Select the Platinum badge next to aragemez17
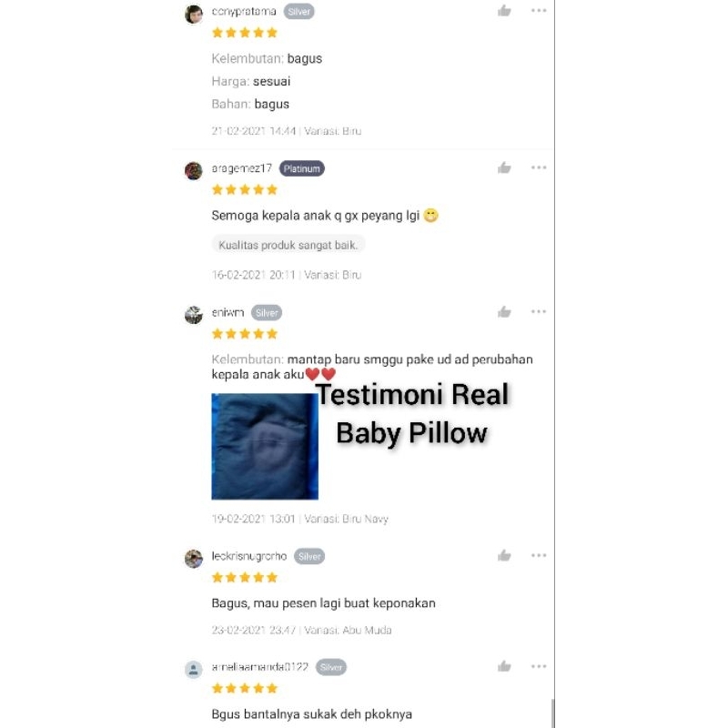728x728 pixels. click(302, 168)
